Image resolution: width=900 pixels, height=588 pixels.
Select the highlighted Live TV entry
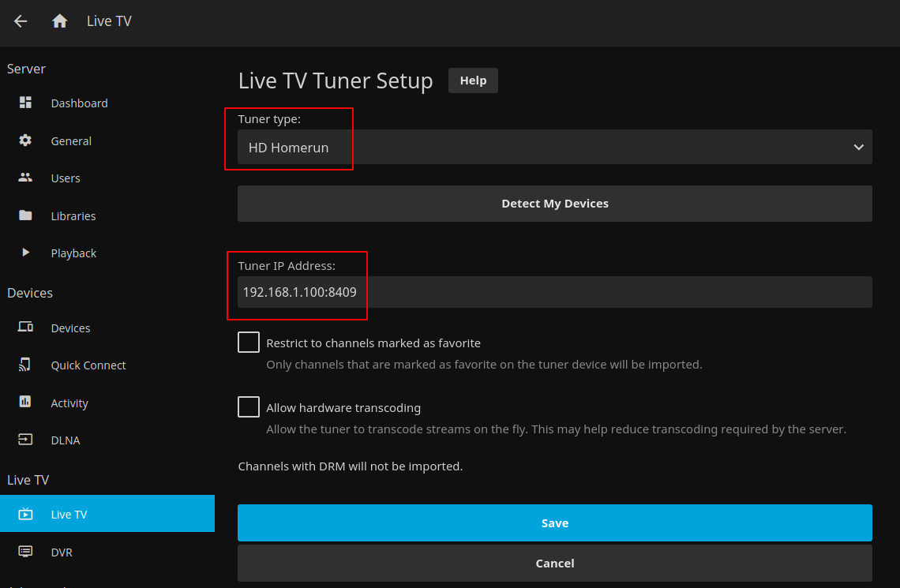(x=107, y=514)
